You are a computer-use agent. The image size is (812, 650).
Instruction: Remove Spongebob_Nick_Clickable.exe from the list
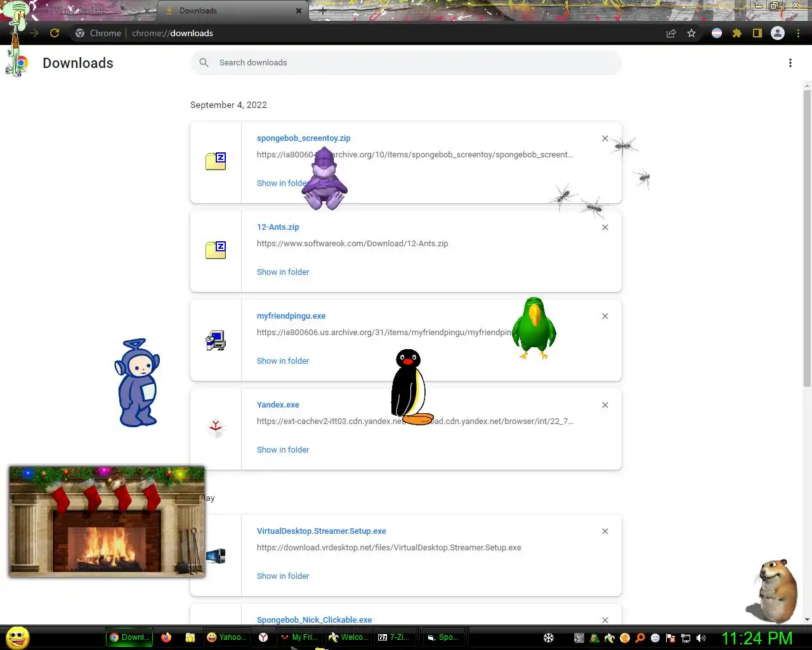click(x=605, y=620)
